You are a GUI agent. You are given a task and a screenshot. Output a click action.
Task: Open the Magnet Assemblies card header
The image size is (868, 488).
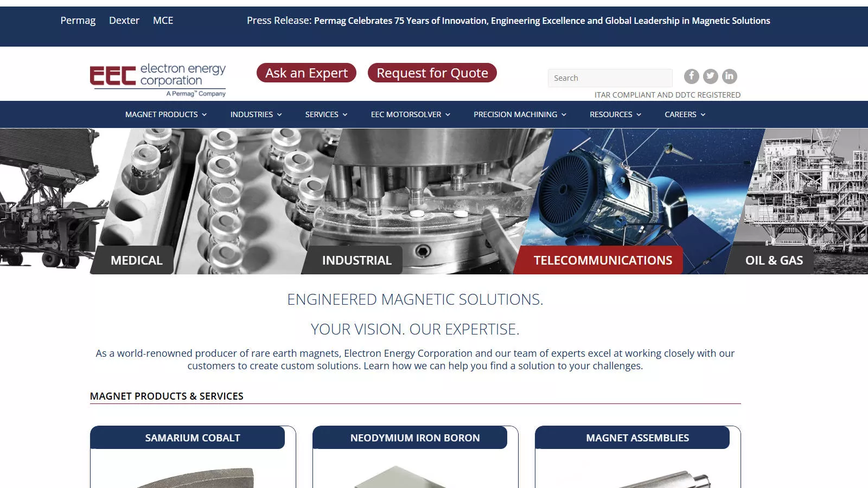click(632, 438)
